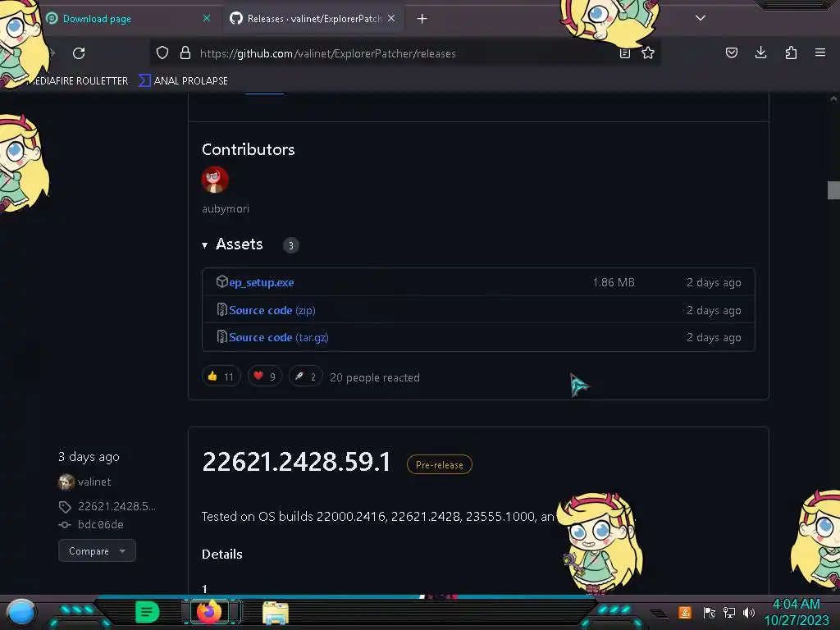Open Firefox from the taskbar
The width and height of the screenshot is (840, 630).
209,611
